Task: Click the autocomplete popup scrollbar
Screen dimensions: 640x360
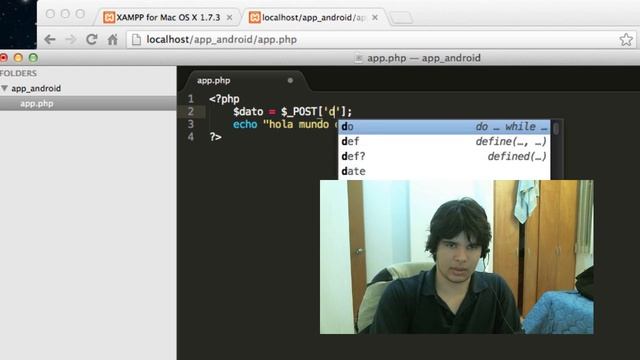Action: (x=556, y=128)
